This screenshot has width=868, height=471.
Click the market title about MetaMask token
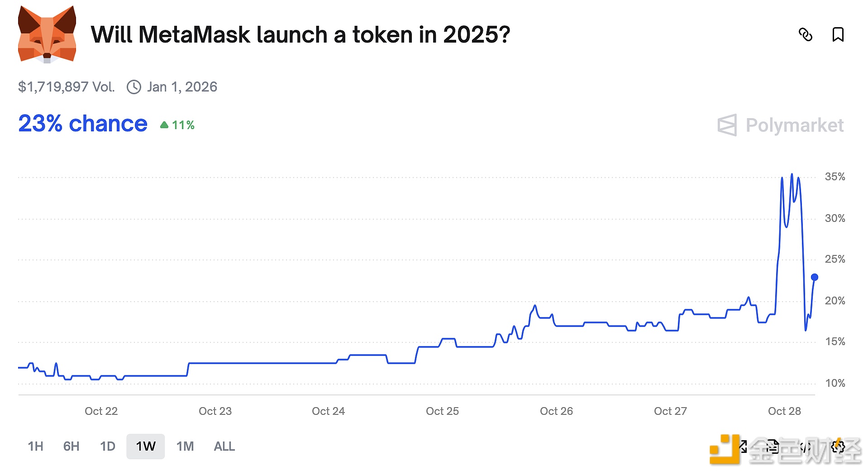point(300,35)
